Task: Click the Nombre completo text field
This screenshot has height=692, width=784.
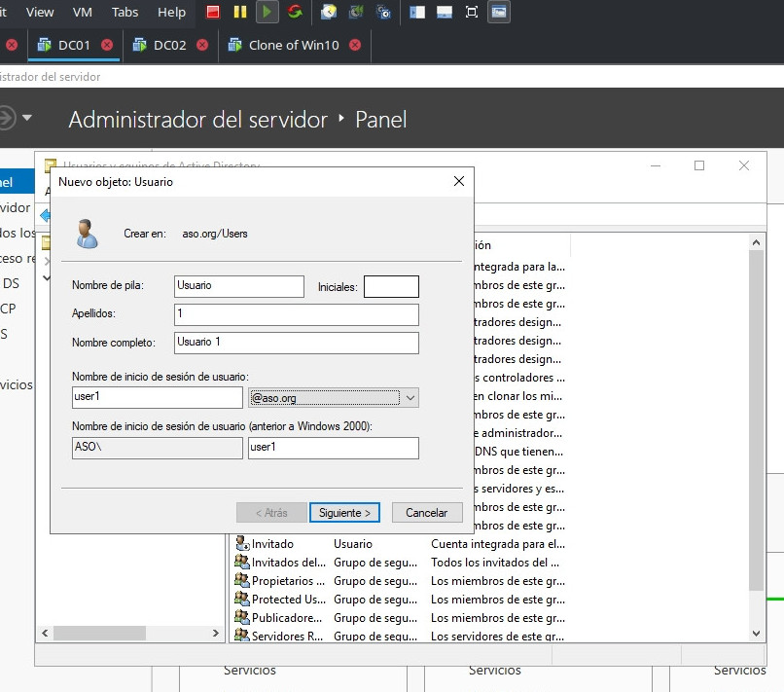Action: [297, 343]
